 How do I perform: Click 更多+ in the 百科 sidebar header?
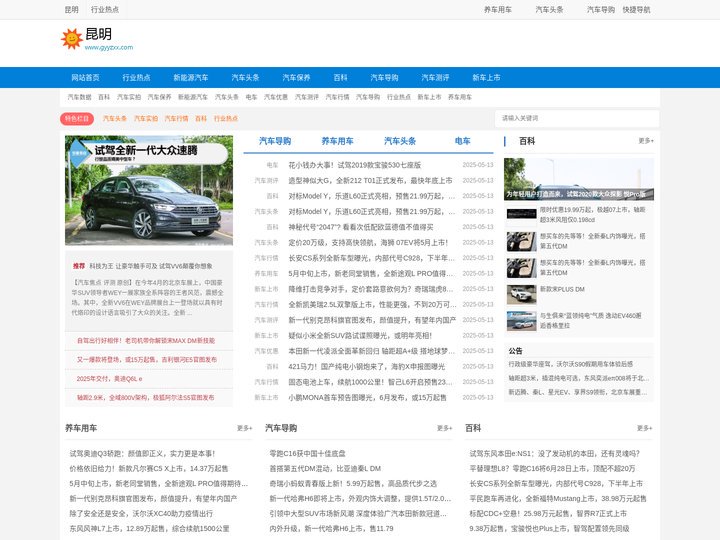646,141
